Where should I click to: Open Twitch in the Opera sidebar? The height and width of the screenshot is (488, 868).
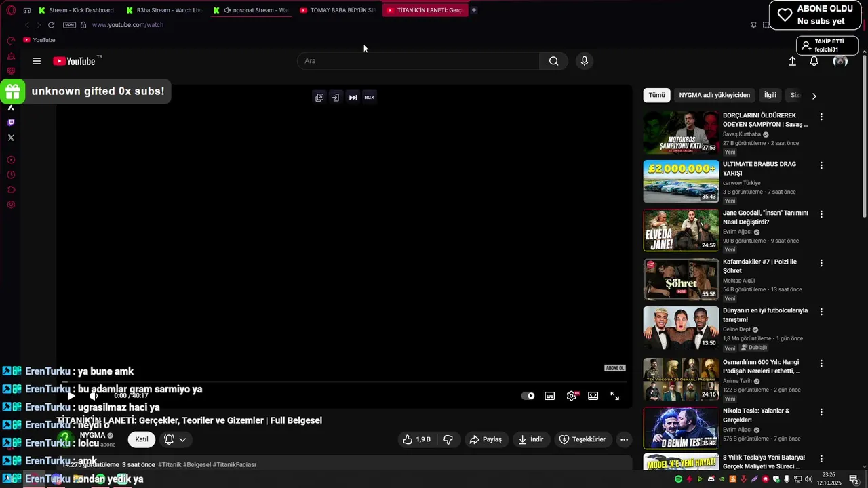tap(11, 123)
